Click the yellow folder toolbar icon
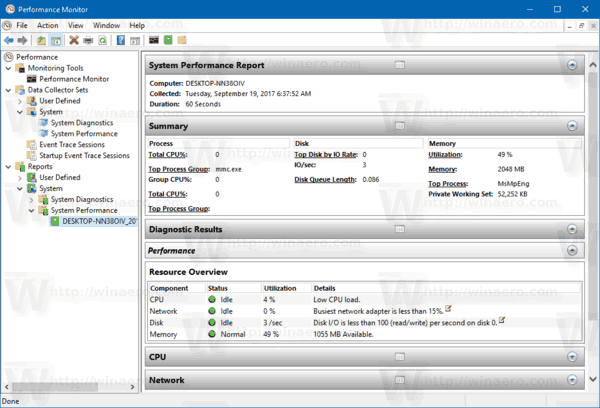Image resolution: width=600 pixels, height=408 pixels. (182, 40)
